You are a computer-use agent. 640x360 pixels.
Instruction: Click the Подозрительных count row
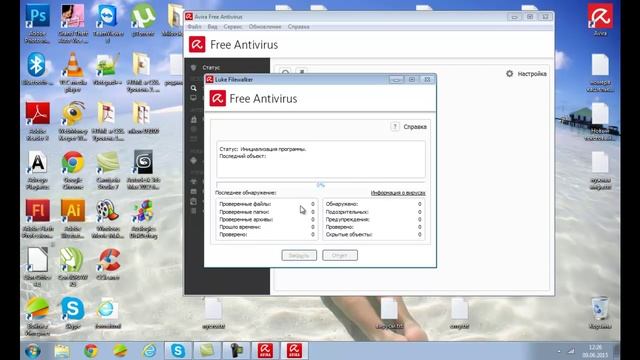click(x=373, y=212)
